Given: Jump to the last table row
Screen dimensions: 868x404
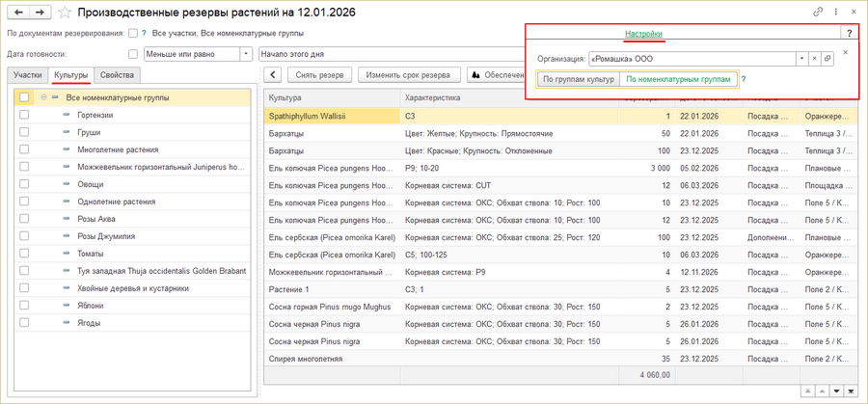Looking at the screenshot, I should tap(851, 391).
